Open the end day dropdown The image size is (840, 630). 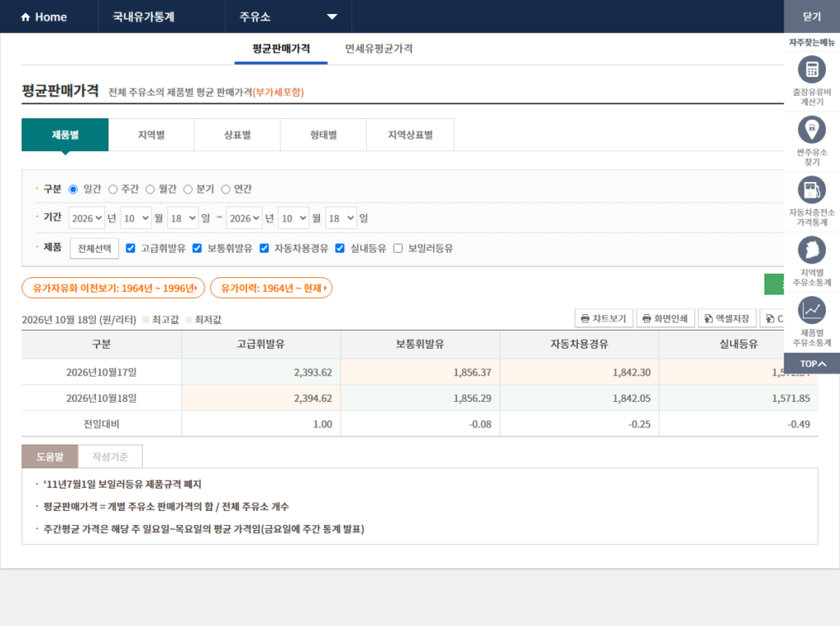(340, 218)
